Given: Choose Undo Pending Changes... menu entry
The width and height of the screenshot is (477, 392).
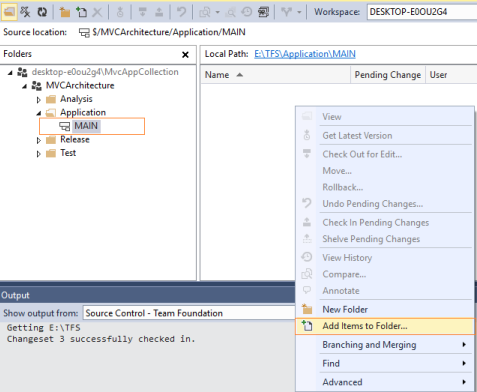Looking at the screenshot, I should [385, 203].
